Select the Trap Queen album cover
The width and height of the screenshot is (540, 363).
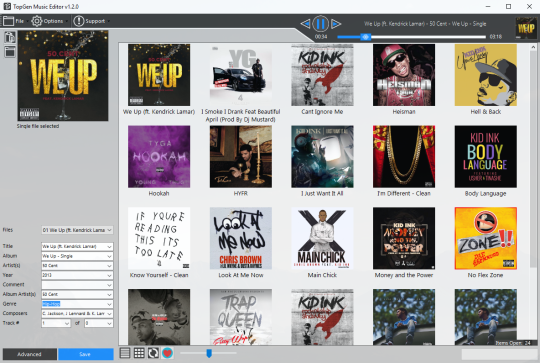[x=240, y=317]
